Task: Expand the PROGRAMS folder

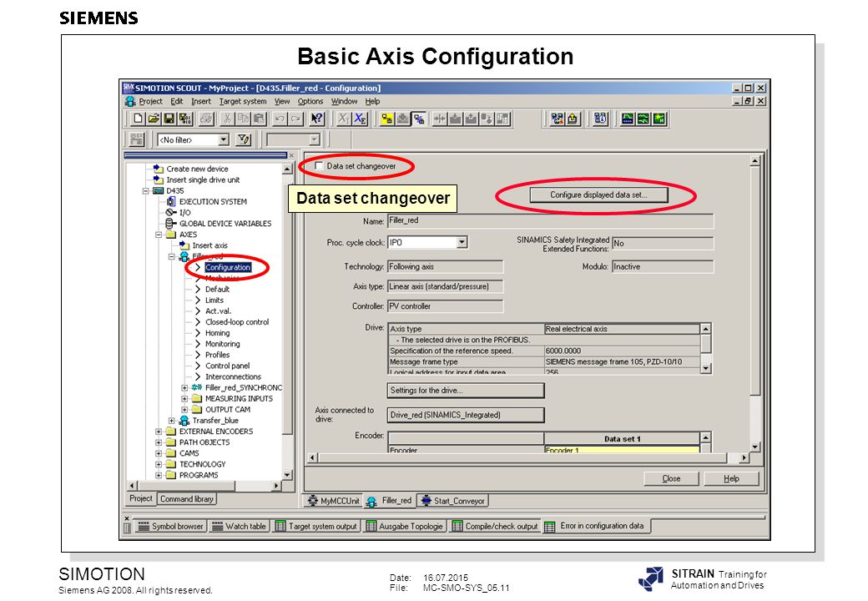Action: point(159,476)
